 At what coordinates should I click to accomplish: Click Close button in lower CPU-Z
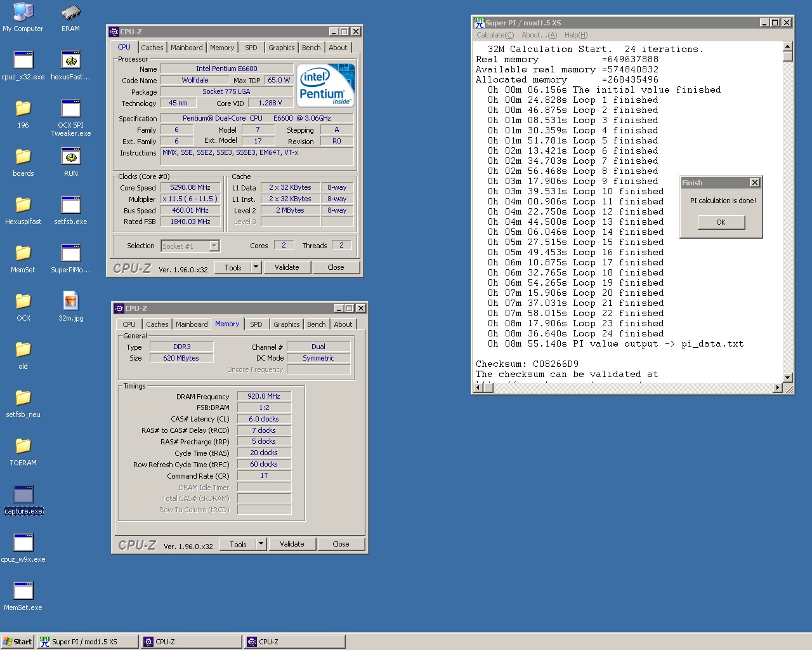tap(341, 544)
